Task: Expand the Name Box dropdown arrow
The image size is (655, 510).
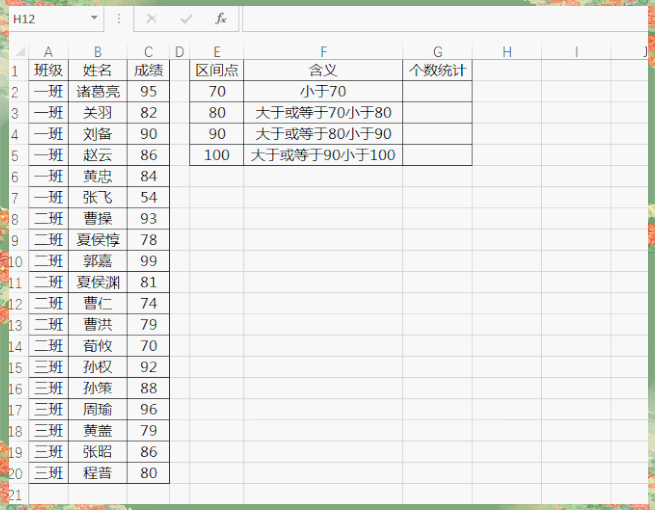Action: [x=94, y=18]
